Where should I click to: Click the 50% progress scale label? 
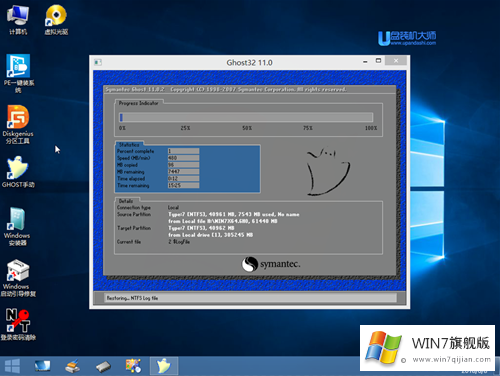click(247, 128)
